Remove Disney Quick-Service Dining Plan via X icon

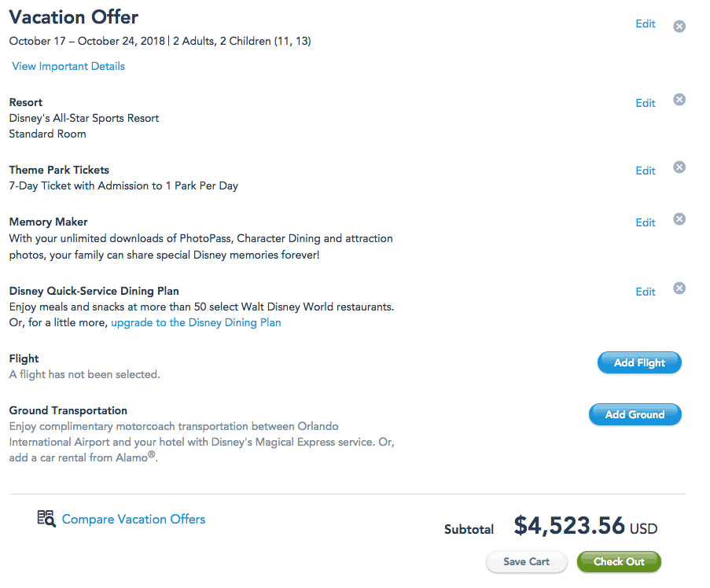pos(679,288)
